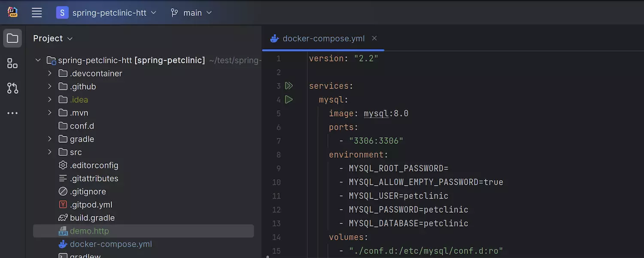The height and width of the screenshot is (258, 644).
Task: Expand the src folder chevron
Action: 50,152
